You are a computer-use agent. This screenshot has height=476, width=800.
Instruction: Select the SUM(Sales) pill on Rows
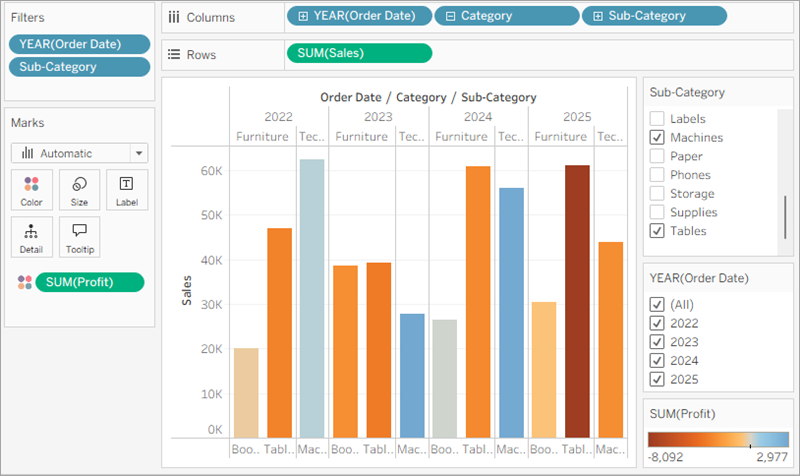tap(359, 53)
